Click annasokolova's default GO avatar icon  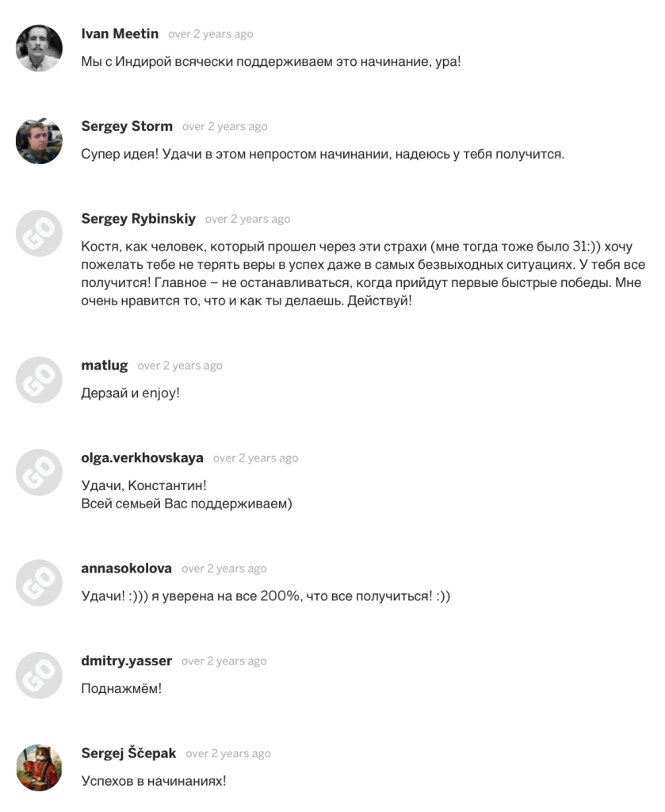[39, 583]
